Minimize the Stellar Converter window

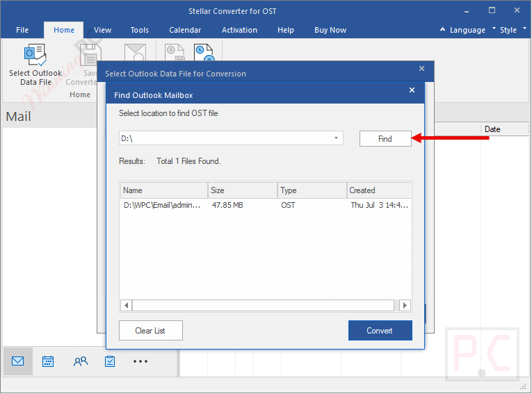pyautogui.click(x=467, y=11)
